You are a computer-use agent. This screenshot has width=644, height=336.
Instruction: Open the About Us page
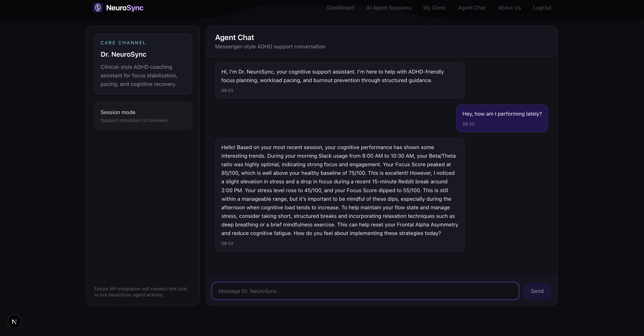(509, 8)
